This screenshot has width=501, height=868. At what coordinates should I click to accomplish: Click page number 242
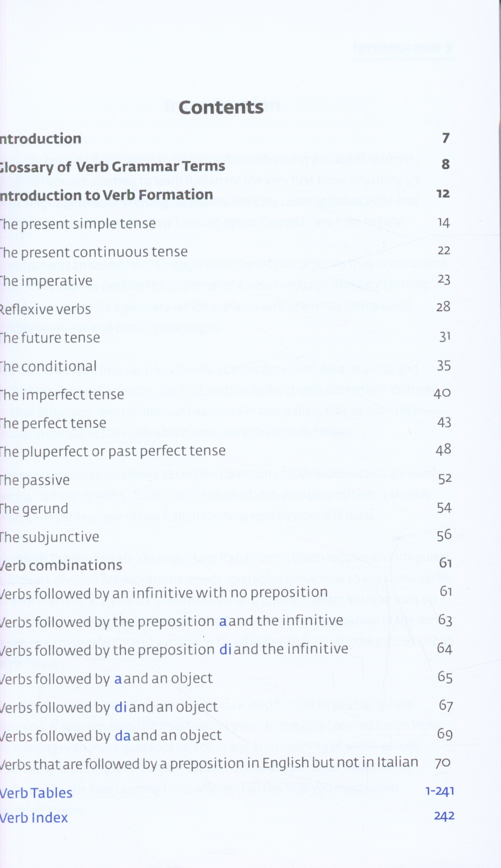[444, 816]
